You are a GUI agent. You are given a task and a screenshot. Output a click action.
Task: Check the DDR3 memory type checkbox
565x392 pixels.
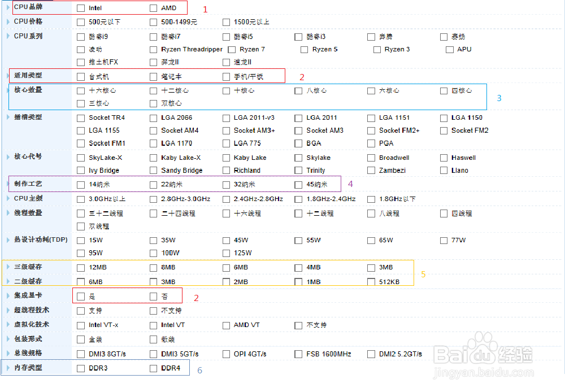pyautogui.click(x=81, y=368)
